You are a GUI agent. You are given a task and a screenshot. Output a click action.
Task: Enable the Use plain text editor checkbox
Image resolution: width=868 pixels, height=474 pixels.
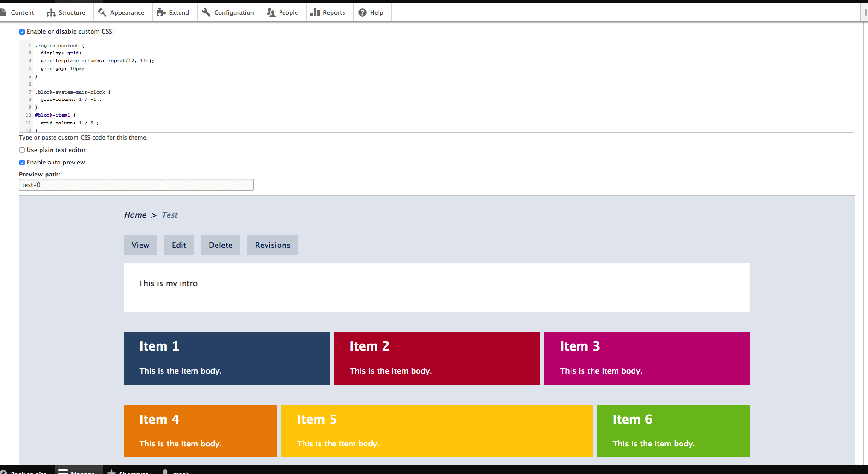[22, 150]
